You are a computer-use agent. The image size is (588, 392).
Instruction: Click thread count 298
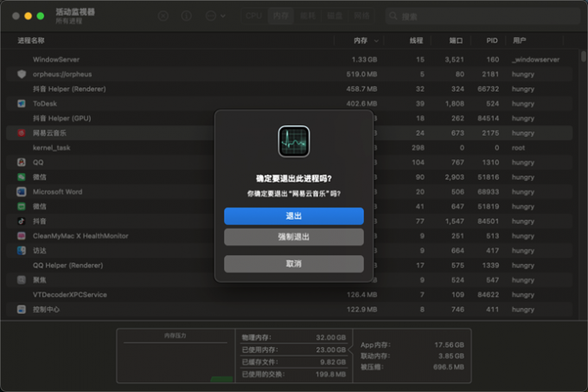(x=418, y=148)
